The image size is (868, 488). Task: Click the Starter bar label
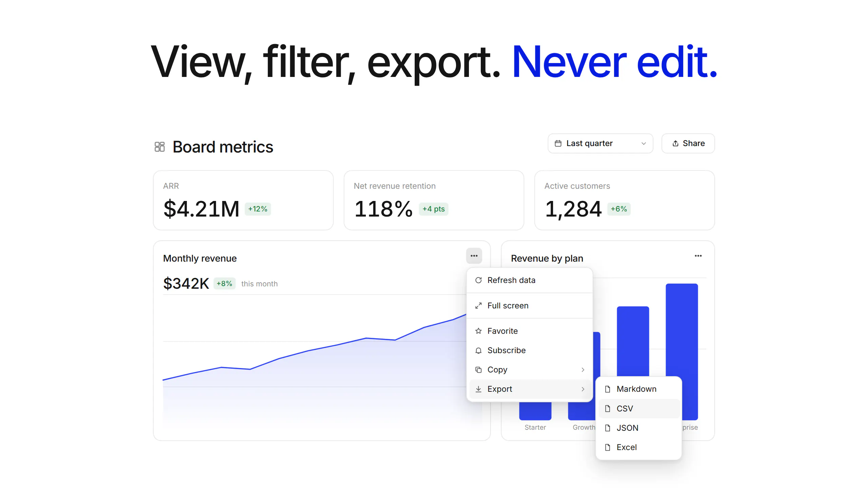(535, 427)
